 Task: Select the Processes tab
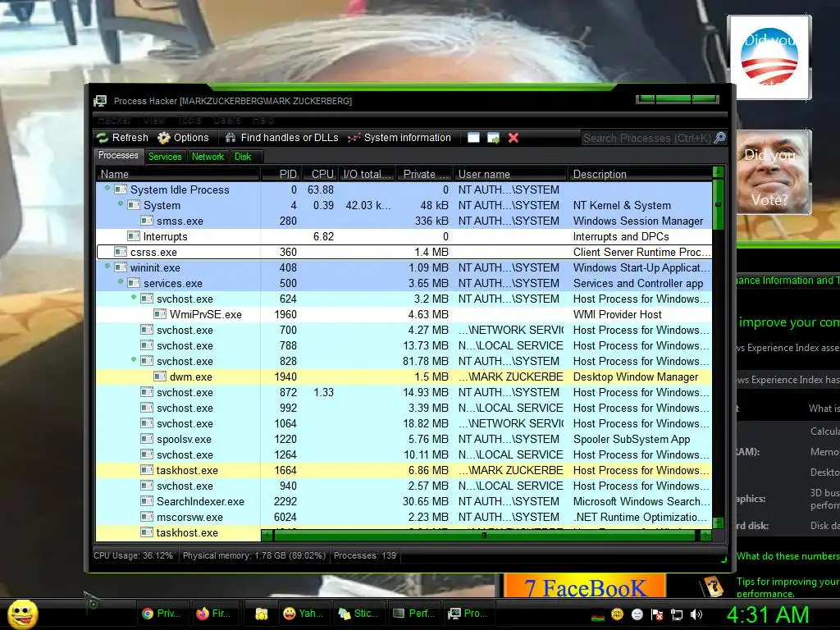118,155
